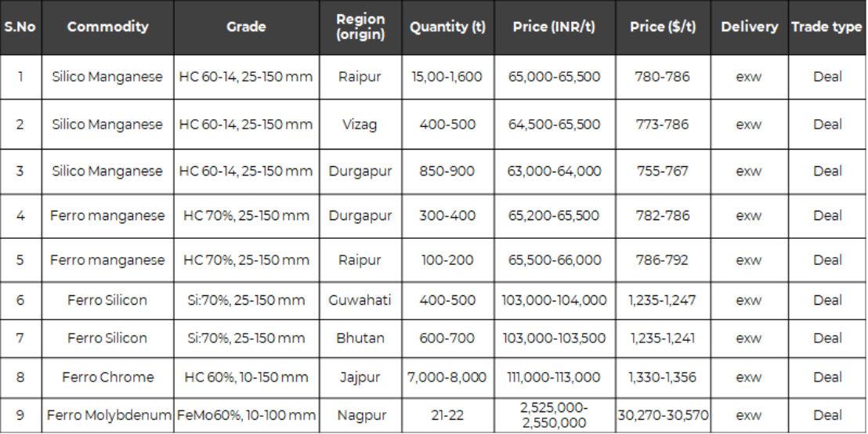Screen dimensions: 868x434
Task: Click the Grade column header
Action: pos(246,27)
